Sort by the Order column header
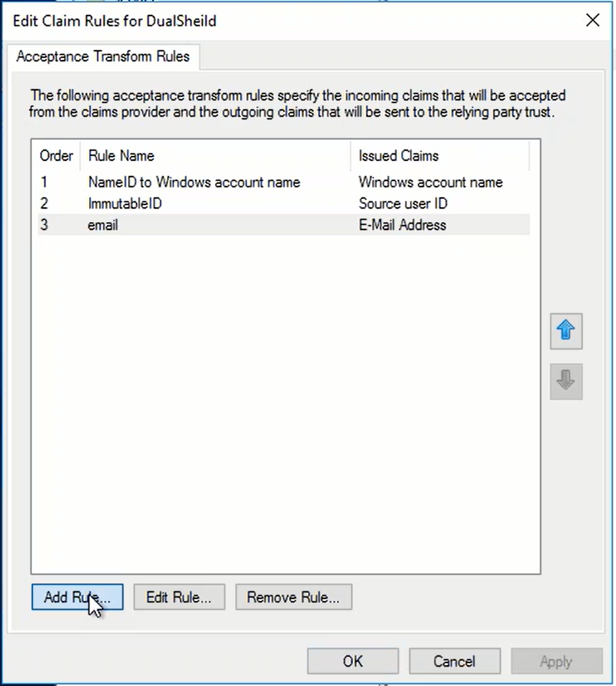 [57, 156]
